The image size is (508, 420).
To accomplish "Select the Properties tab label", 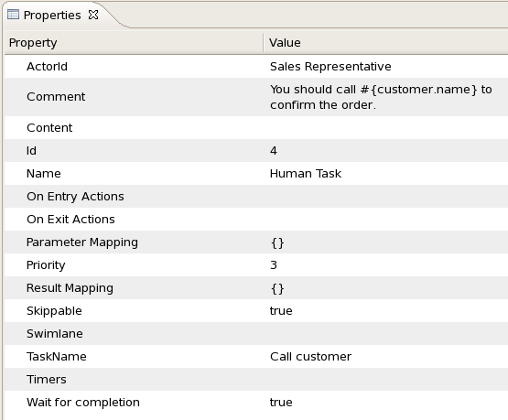I will pos(52,16).
